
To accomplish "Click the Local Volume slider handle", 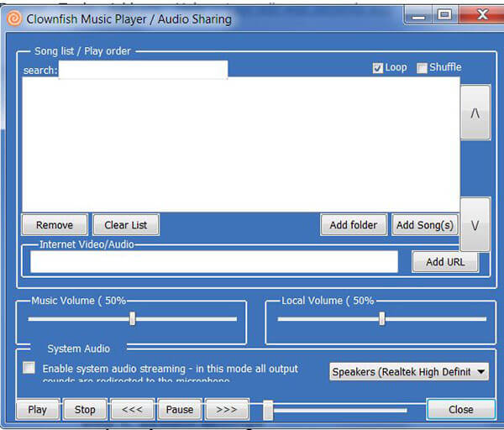I will coord(382,318).
